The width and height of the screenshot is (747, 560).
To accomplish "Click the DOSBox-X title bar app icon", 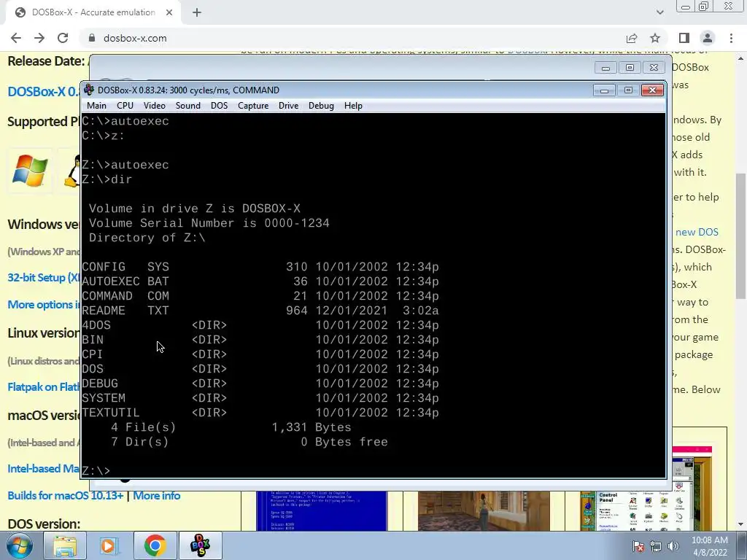I will [88, 90].
